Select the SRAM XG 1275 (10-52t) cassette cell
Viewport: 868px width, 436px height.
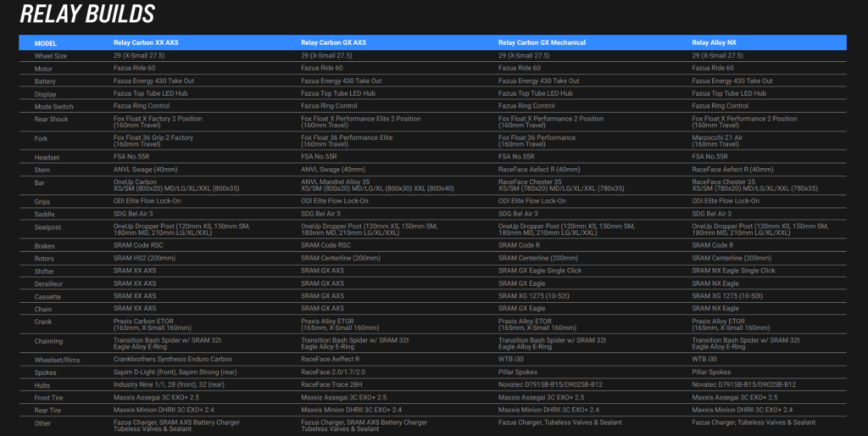(x=534, y=296)
